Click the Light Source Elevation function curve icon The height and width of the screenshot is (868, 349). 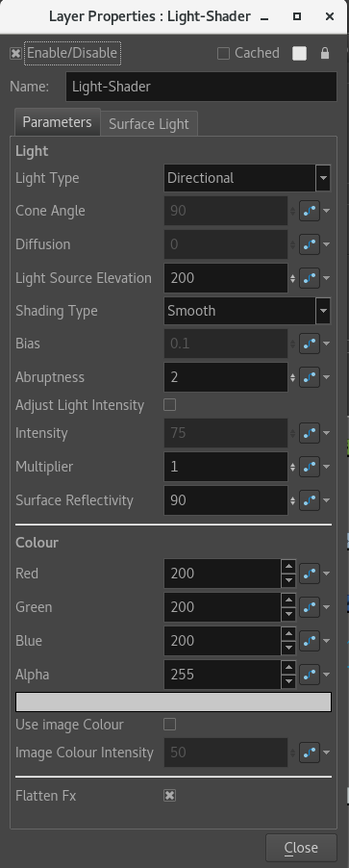[310, 278]
